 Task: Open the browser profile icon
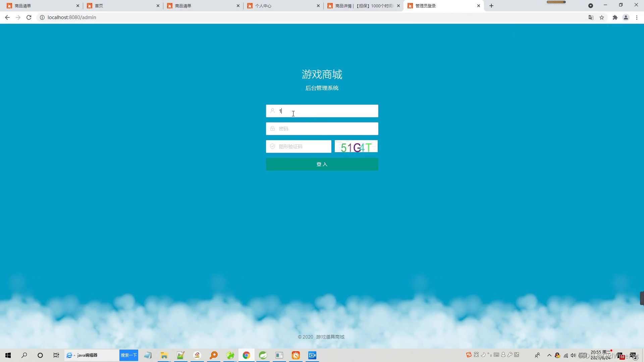626,17
